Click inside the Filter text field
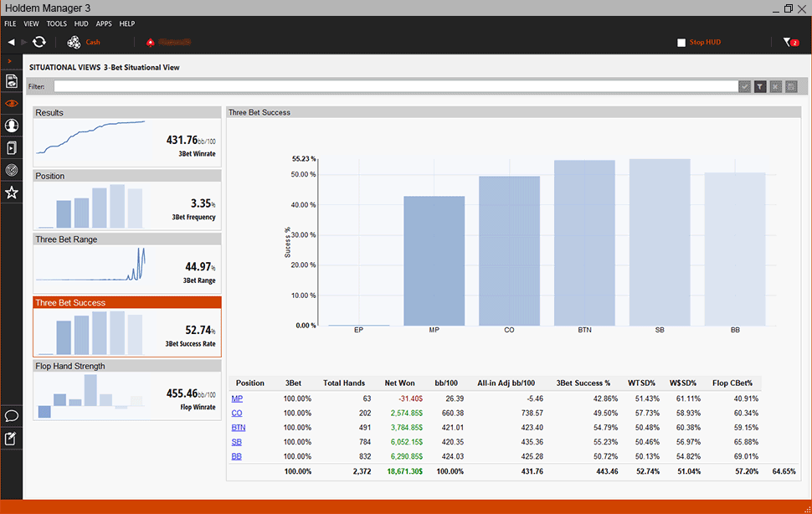Viewport: 812px width, 514px height. click(x=394, y=86)
